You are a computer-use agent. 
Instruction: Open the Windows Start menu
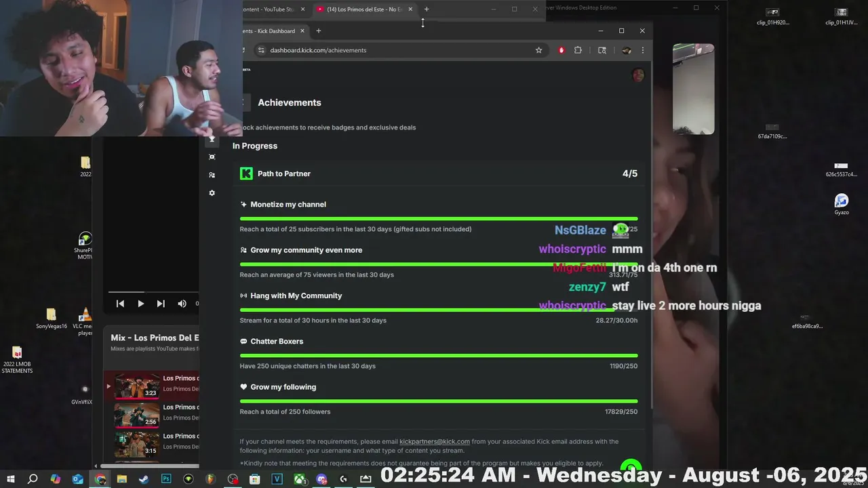tap(11, 479)
